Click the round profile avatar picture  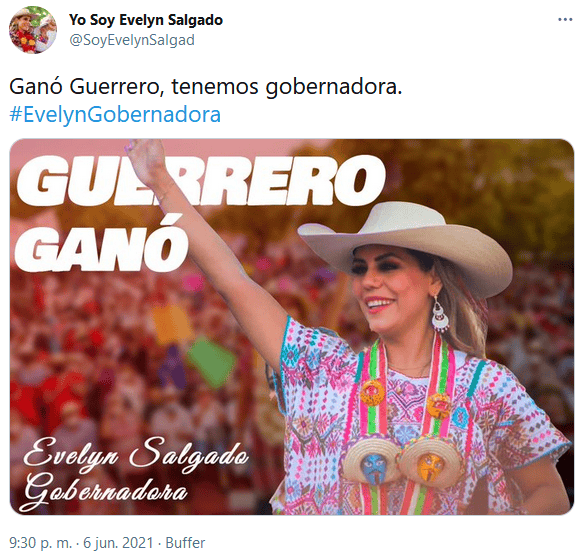[x=33, y=30]
